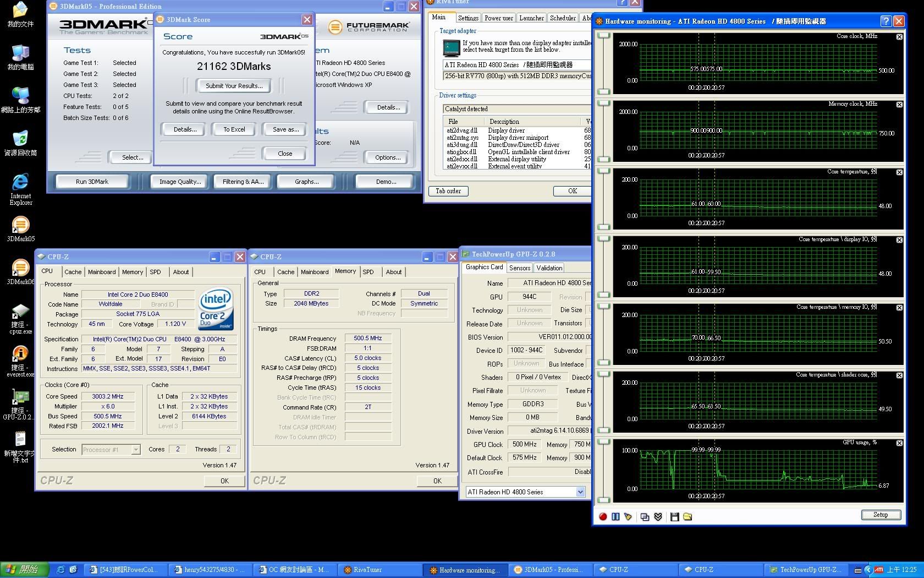
Task: Save monitoring log with floppy disk icon
Action: pyautogui.click(x=674, y=516)
